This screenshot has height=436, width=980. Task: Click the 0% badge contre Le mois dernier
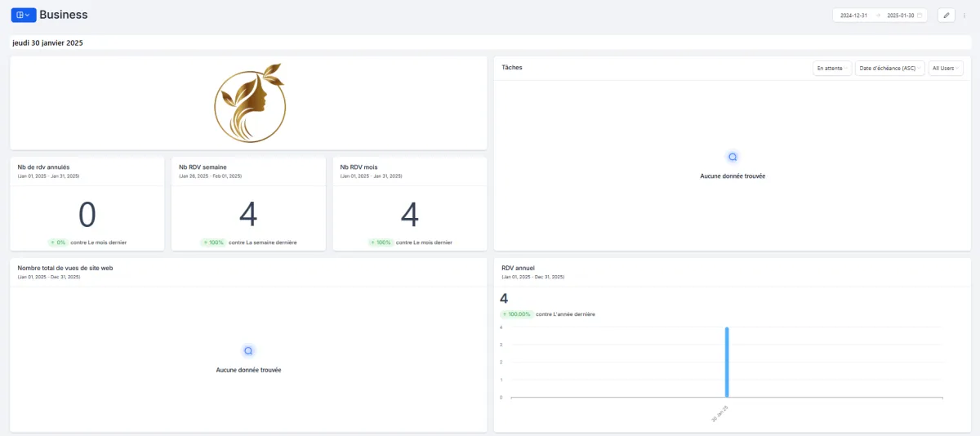point(58,242)
